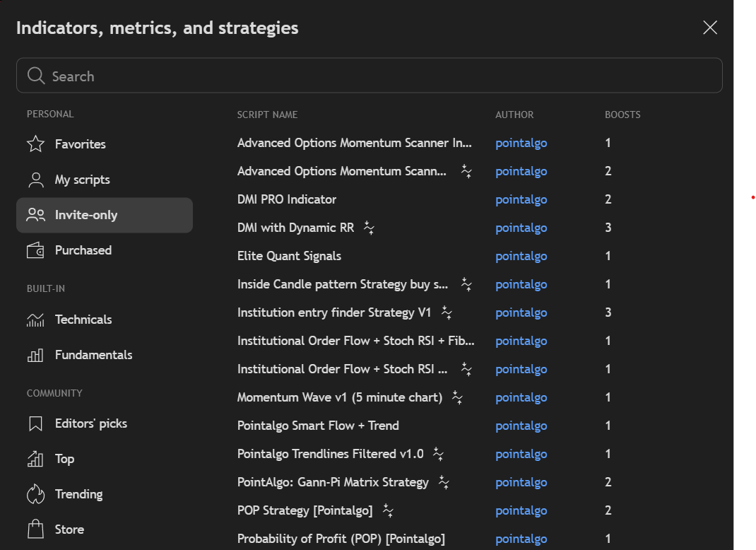Open author pointalgo link for Elite Quant Signals
This screenshot has width=756, height=550.
point(521,256)
